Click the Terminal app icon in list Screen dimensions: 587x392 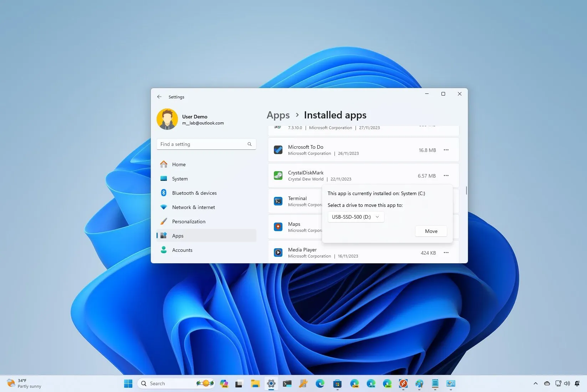(x=278, y=201)
